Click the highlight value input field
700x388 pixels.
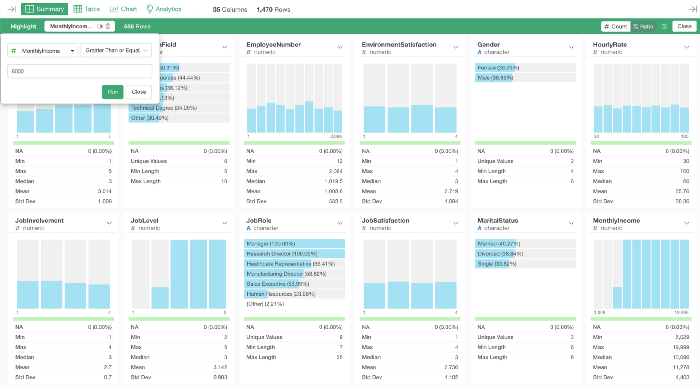click(x=80, y=71)
